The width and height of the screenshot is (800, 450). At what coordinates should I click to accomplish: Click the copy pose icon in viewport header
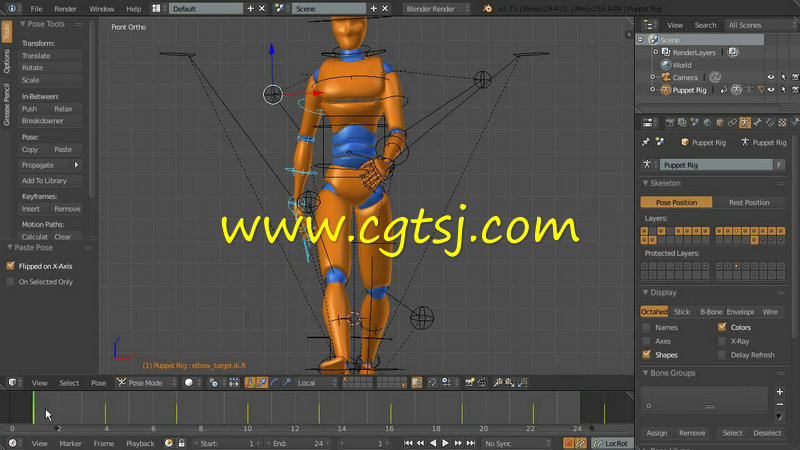498,383
